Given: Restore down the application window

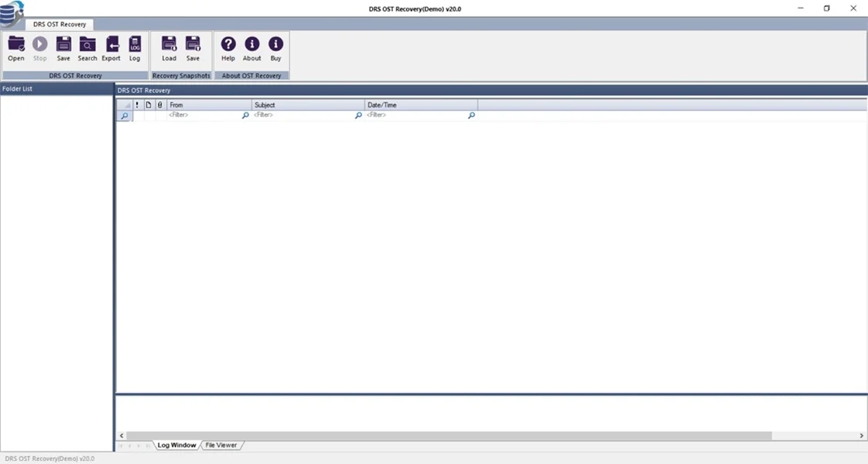Looking at the screenshot, I should click(826, 9).
